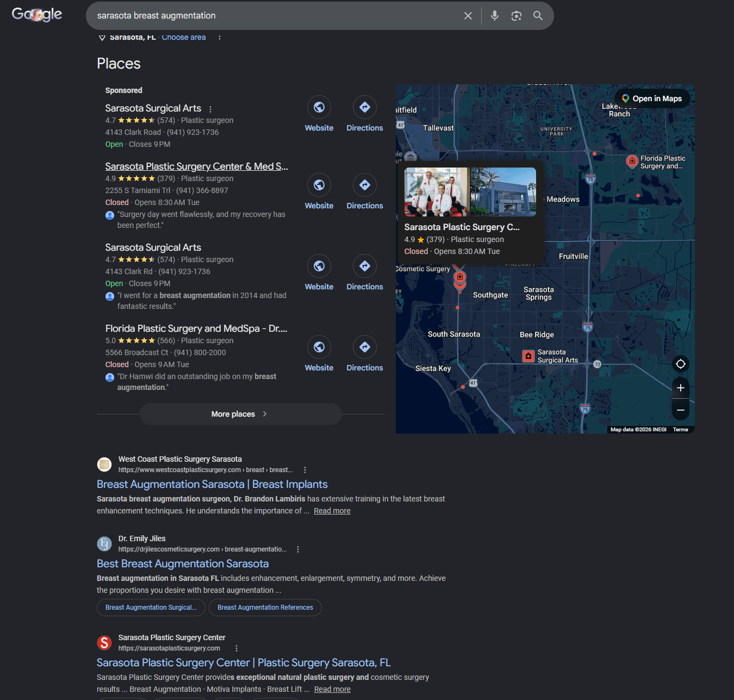The image size is (734, 700).
Task: Click the Choose area link
Action: tap(184, 37)
